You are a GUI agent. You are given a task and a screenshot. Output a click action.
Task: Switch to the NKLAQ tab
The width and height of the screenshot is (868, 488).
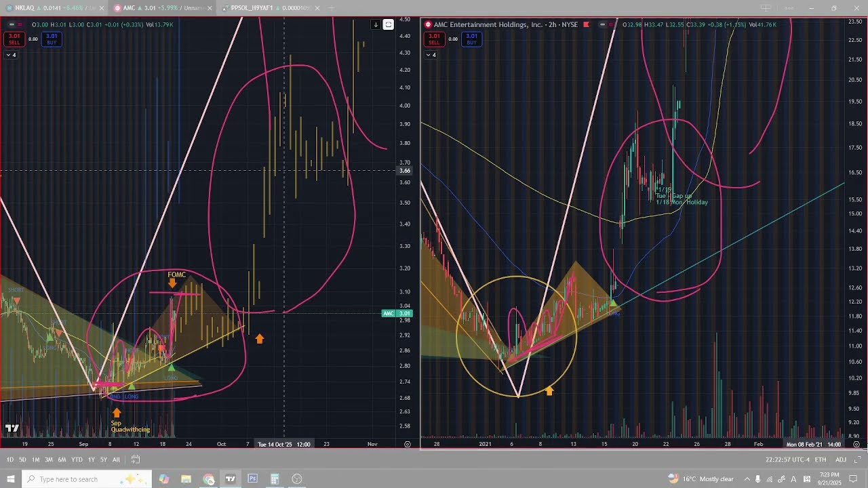click(53, 8)
